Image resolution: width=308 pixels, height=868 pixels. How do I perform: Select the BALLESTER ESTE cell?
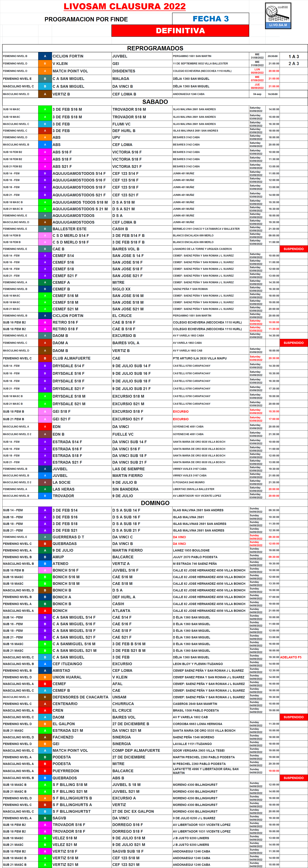tap(82, 229)
